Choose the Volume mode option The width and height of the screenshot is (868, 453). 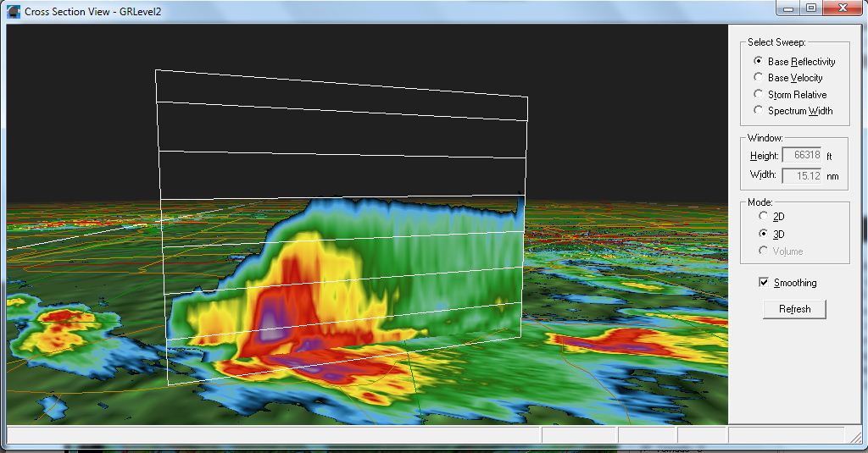pyautogui.click(x=781, y=251)
